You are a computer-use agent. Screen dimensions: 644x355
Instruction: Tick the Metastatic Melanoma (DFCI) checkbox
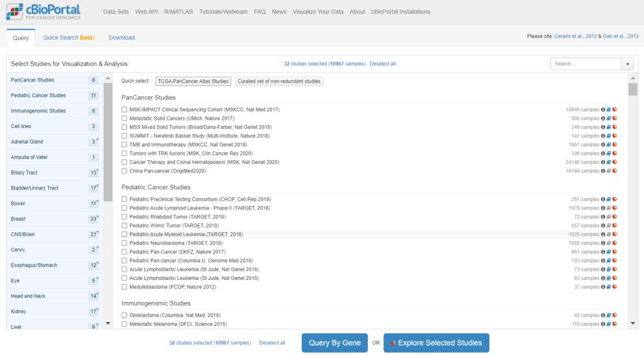coord(124,324)
